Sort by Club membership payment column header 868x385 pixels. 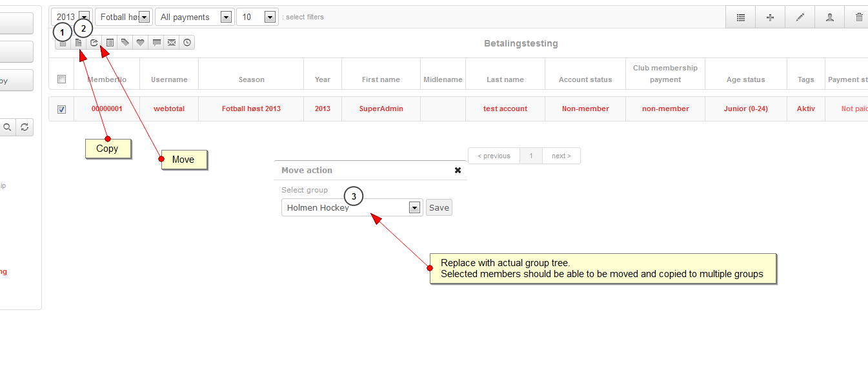pos(665,74)
